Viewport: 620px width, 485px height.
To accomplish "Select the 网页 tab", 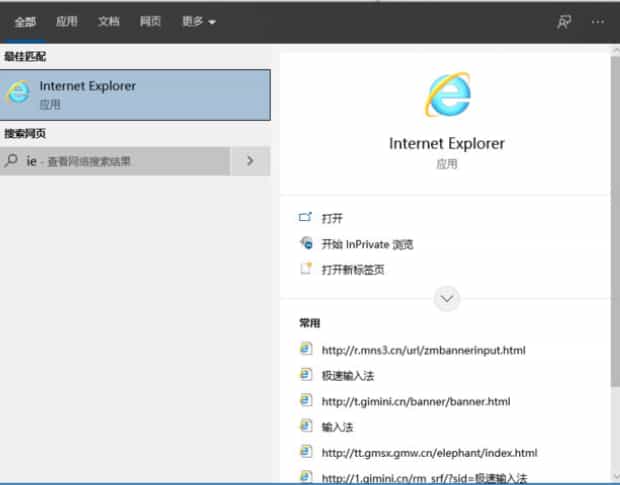I will pyautogui.click(x=150, y=21).
